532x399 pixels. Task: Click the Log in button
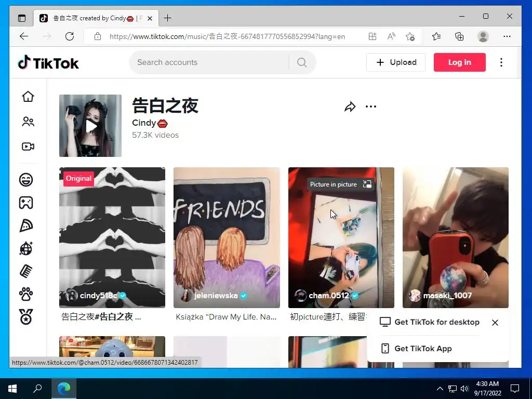459,62
